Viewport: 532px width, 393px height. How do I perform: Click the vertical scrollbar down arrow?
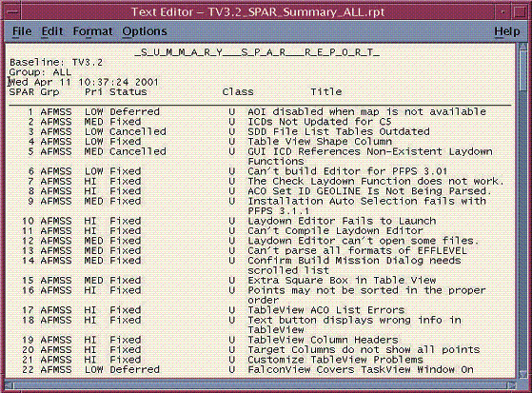522,374
